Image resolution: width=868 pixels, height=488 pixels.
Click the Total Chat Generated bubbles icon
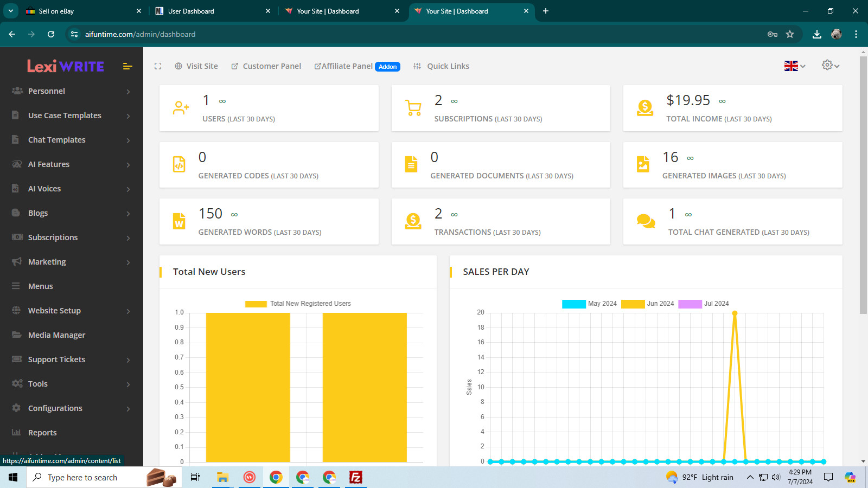pyautogui.click(x=646, y=221)
